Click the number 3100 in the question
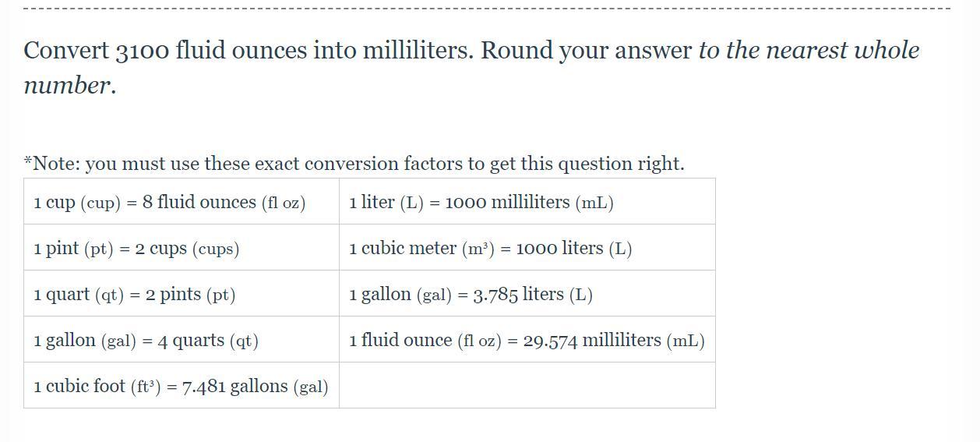 coord(142,51)
